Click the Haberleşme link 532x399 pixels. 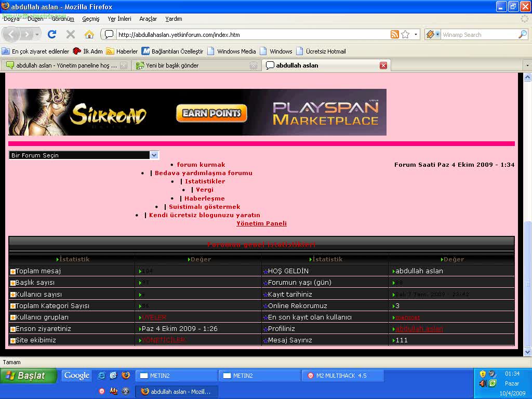(x=205, y=198)
